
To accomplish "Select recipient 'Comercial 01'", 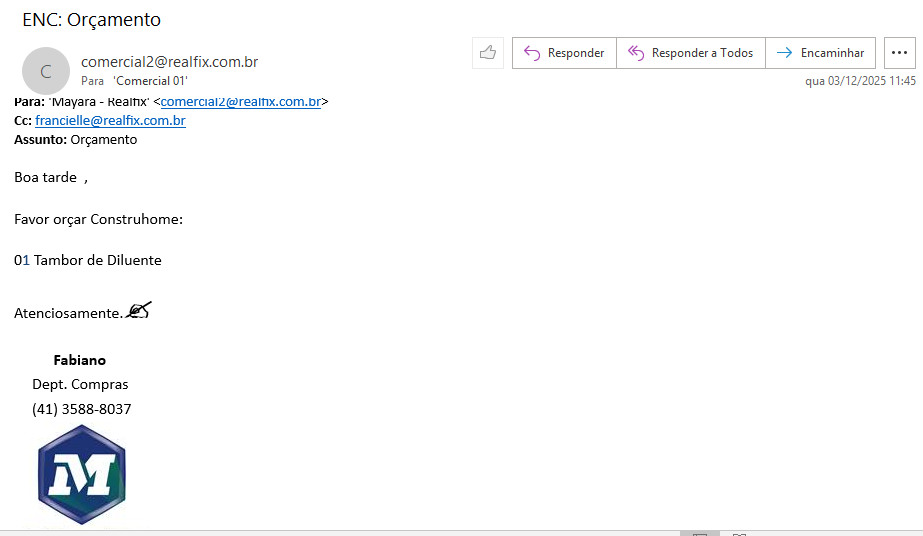I will click(x=150, y=81).
